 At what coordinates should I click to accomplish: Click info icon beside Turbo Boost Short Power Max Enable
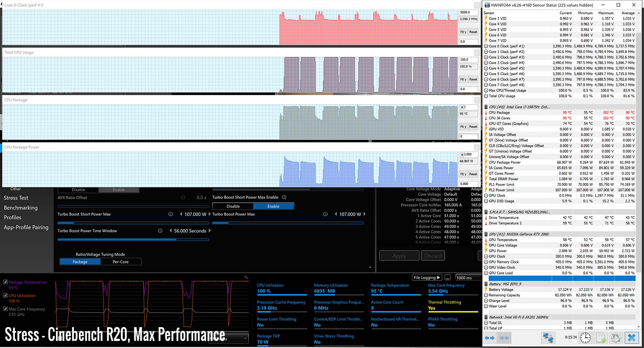coord(284,197)
